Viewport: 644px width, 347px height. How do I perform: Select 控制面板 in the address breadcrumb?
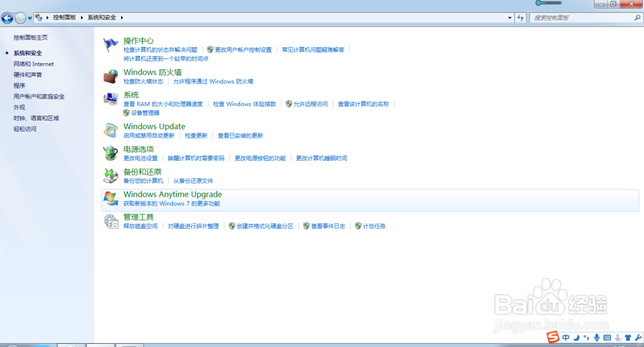(64, 17)
